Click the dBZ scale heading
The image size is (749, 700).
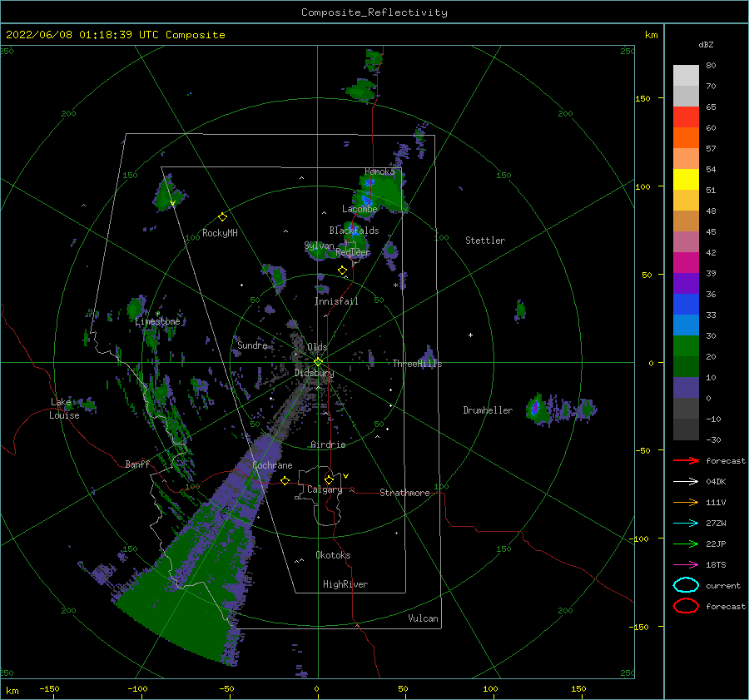(706, 45)
